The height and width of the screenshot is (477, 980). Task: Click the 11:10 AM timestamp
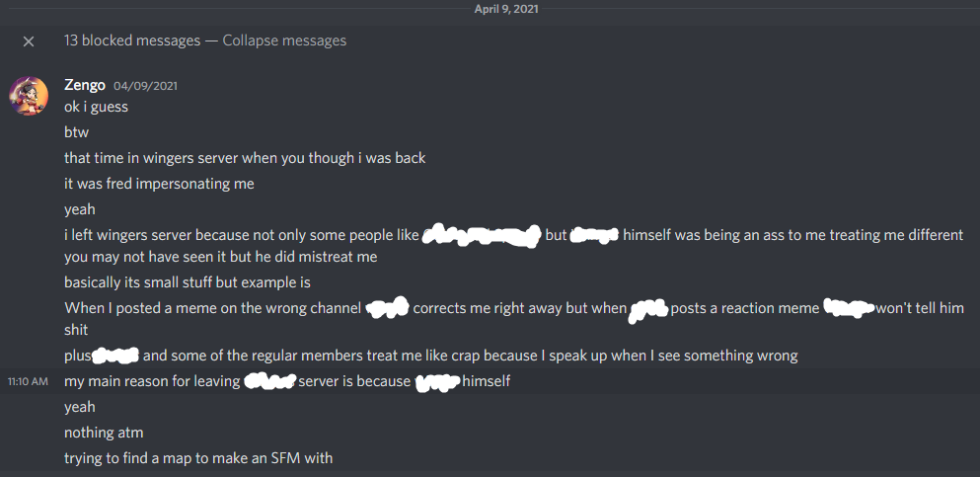point(28,381)
